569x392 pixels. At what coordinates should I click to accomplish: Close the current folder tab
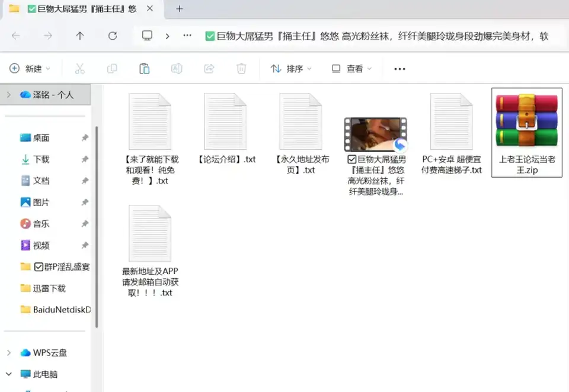(x=150, y=8)
